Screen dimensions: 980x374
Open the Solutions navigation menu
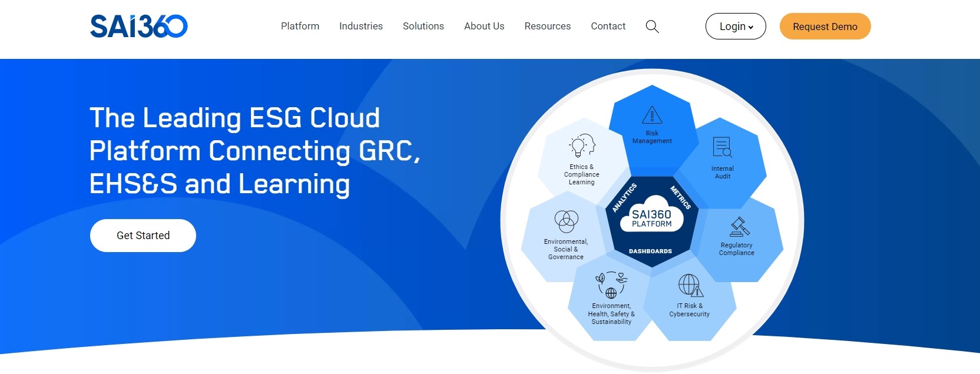tap(423, 27)
